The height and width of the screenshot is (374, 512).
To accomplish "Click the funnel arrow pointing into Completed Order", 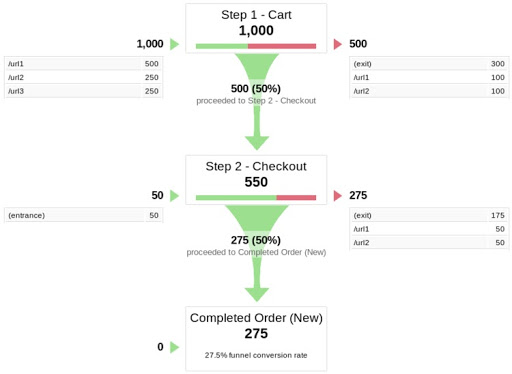I will click(x=257, y=294).
